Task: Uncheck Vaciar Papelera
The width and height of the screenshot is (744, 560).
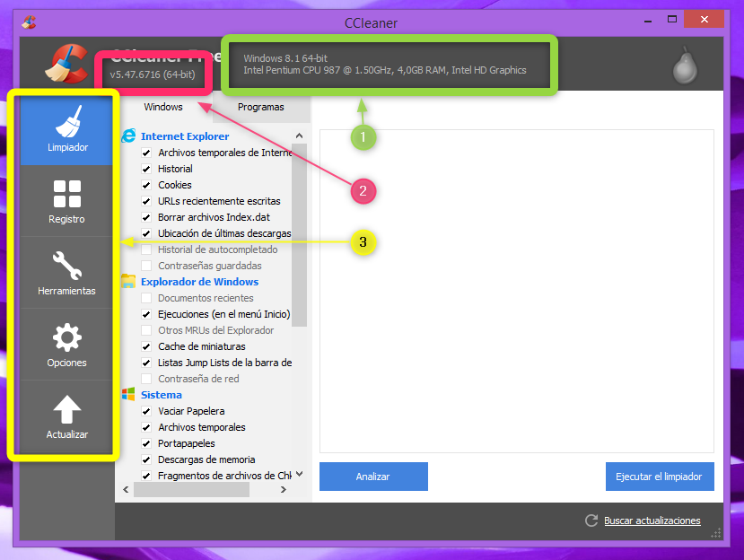Action: point(146,411)
